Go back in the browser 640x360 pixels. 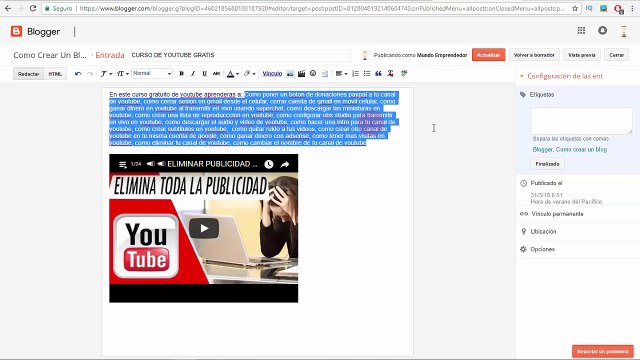click(8, 8)
